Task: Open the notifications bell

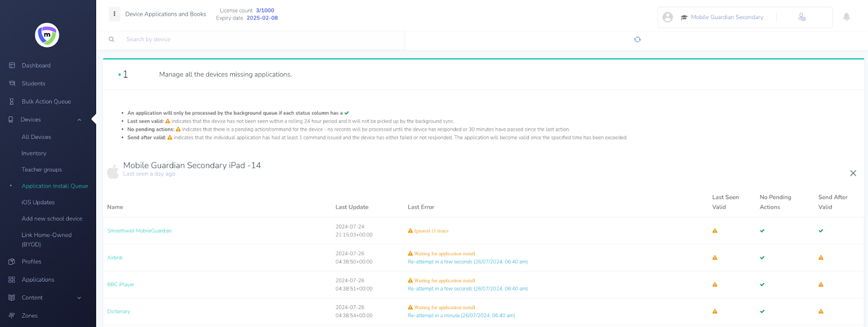Action: click(x=846, y=17)
